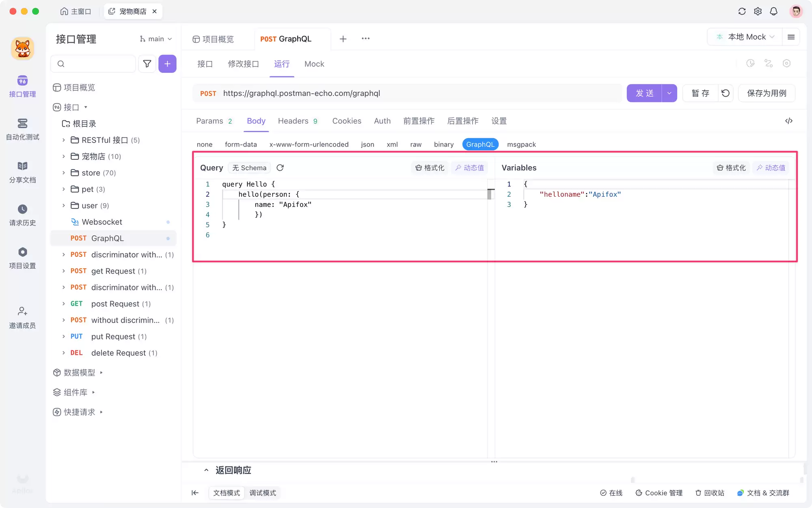The height and width of the screenshot is (508, 812).
Task: Expand the user folder
Action: pos(64,206)
